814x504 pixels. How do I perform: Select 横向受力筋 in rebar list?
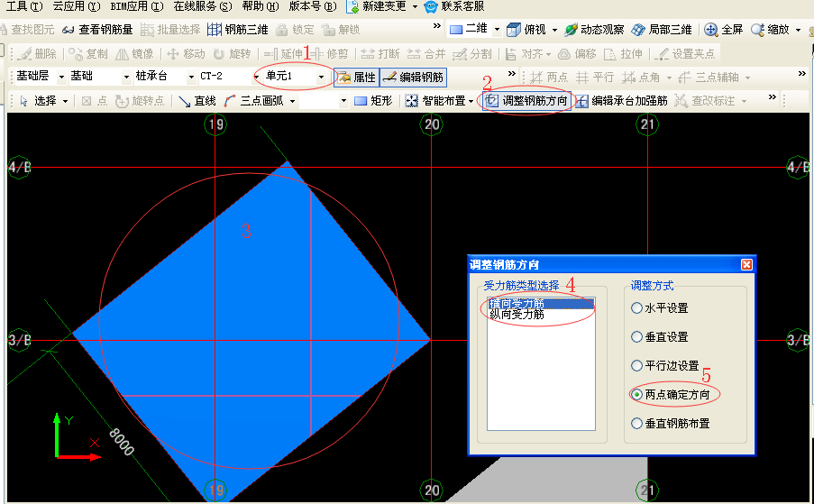tap(541, 304)
